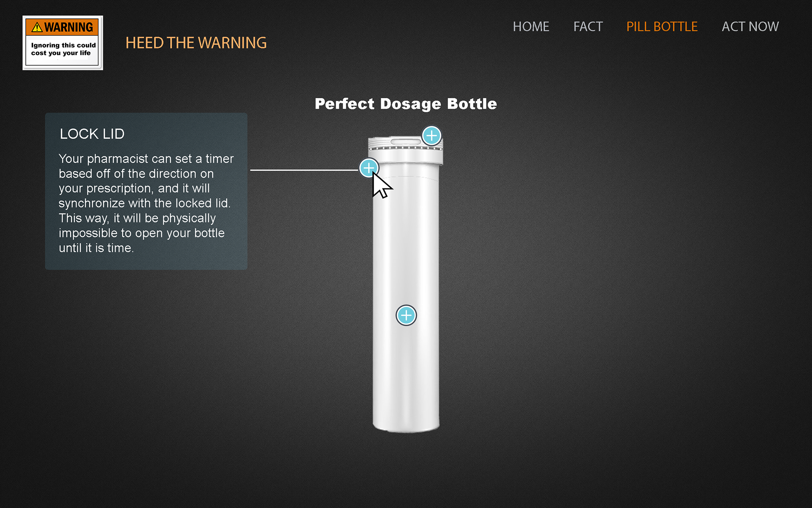
Task: Go to the HOME page
Action: 531,27
